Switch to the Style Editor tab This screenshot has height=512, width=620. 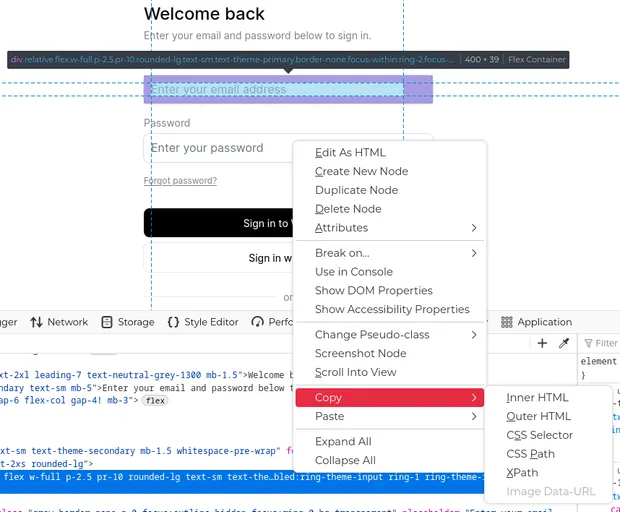(203, 322)
